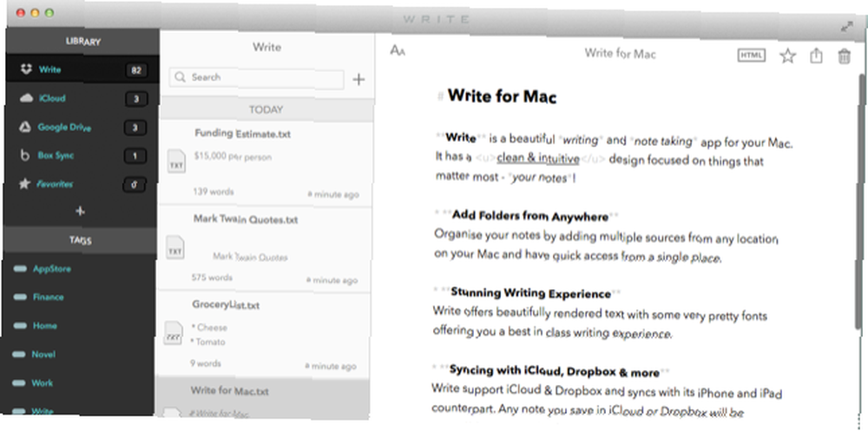Filter by the Finance tag
The image size is (868, 431).
[48, 297]
